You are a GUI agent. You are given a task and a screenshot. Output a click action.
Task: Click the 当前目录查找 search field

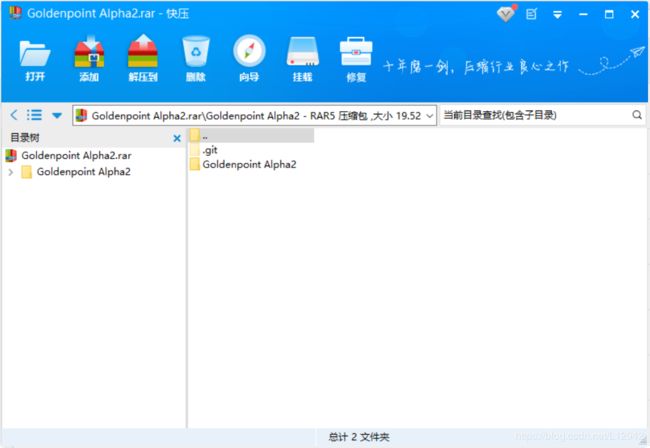(x=536, y=115)
